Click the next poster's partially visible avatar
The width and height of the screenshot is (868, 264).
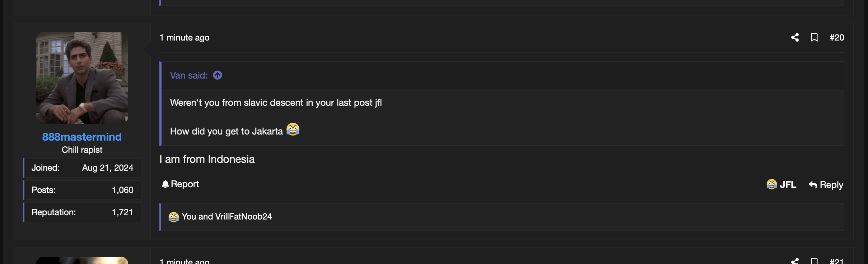(82, 260)
